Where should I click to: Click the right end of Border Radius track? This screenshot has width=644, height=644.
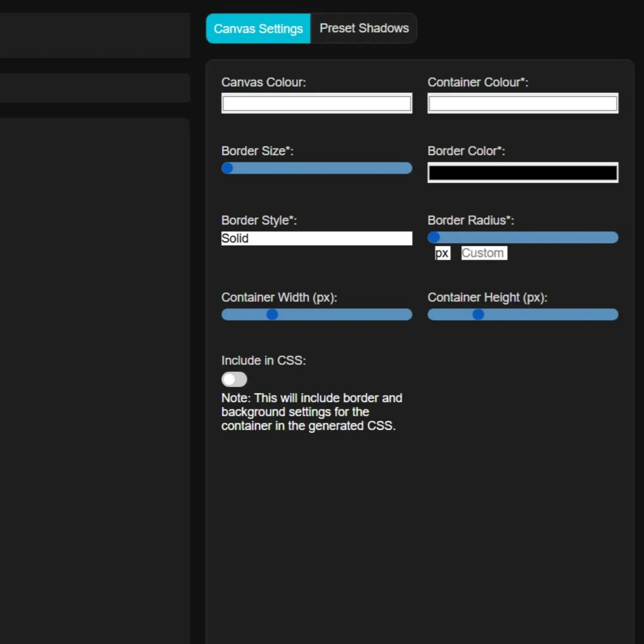[613, 237]
